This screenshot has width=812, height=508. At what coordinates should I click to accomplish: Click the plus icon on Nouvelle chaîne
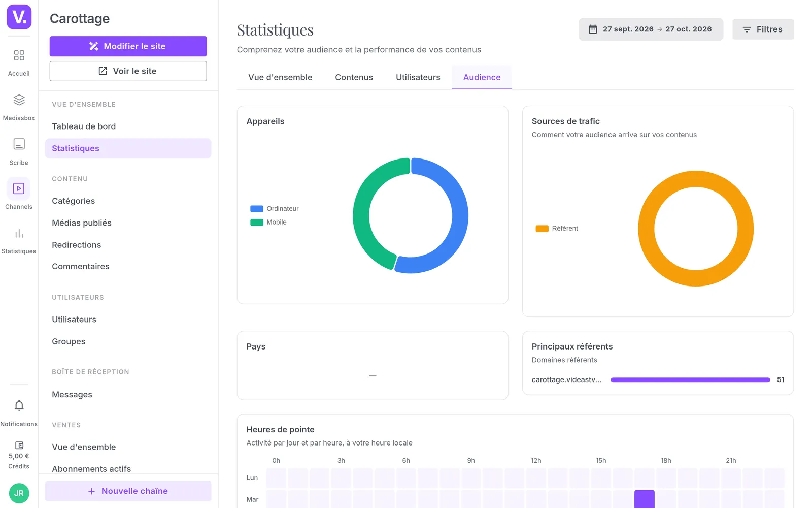coord(91,491)
